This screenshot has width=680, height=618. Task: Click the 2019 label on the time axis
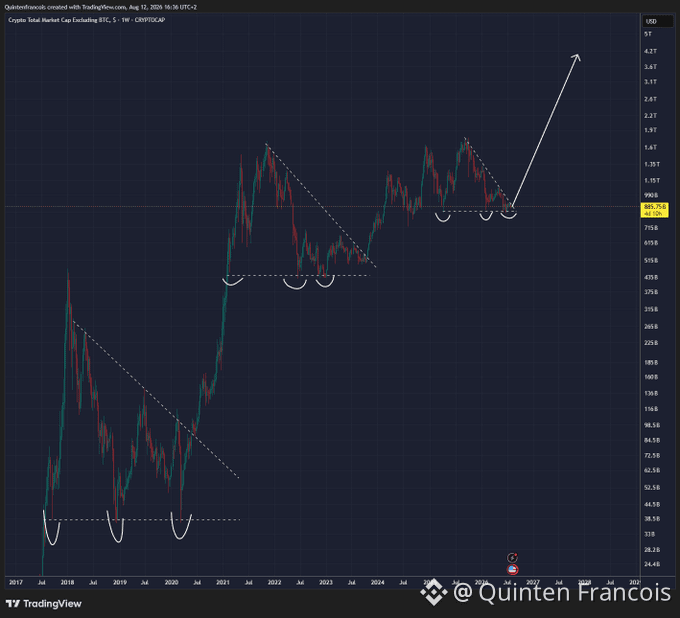point(120,582)
